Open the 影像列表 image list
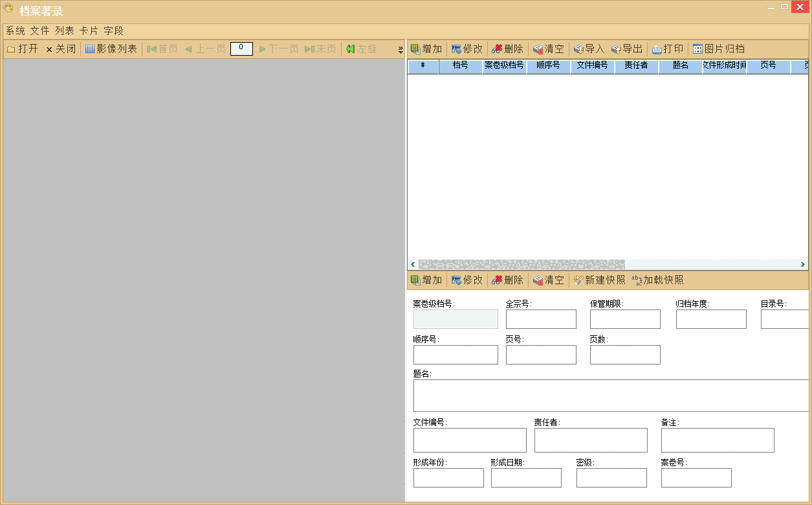812x505 pixels. click(111, 49)
